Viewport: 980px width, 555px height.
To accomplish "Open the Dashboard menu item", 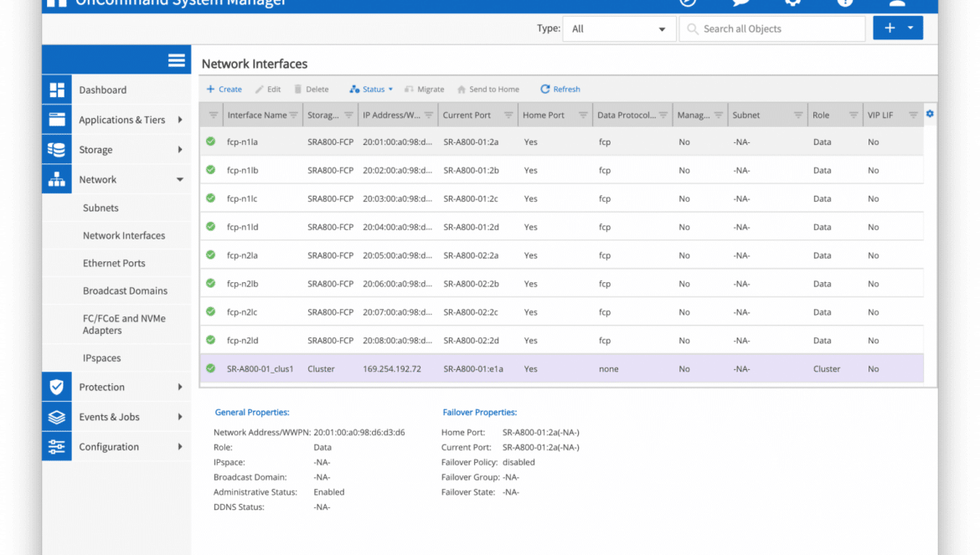I will coord(102,90).
